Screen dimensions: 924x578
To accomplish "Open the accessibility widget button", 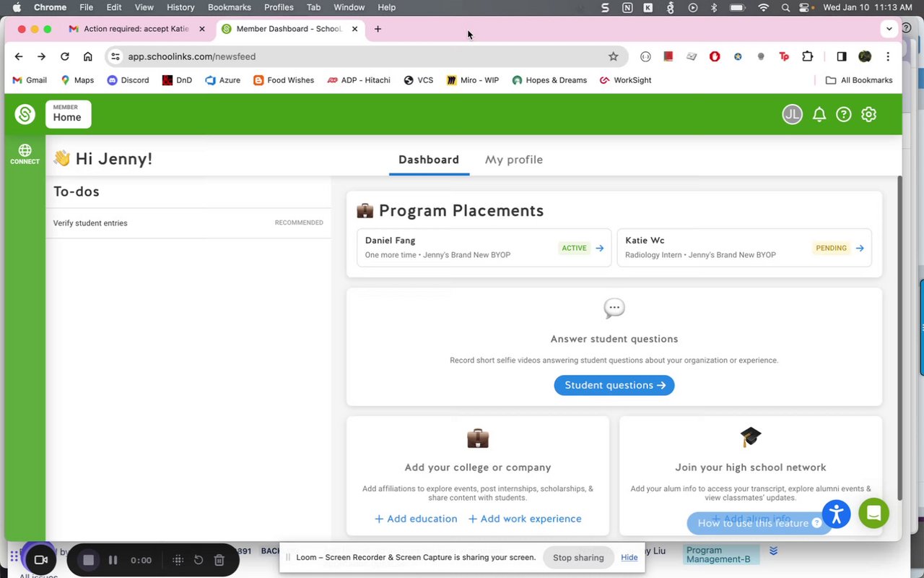I will click(836, 514).
